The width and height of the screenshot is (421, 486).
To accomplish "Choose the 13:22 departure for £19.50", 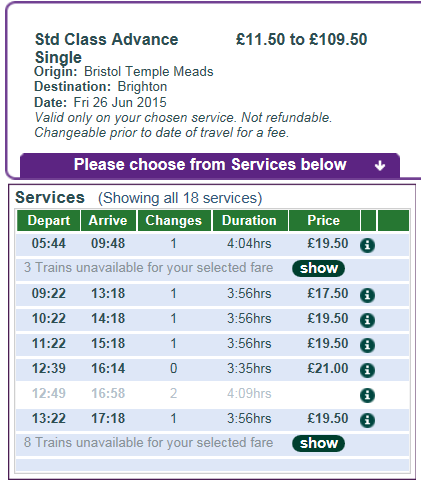I will 213,419.
